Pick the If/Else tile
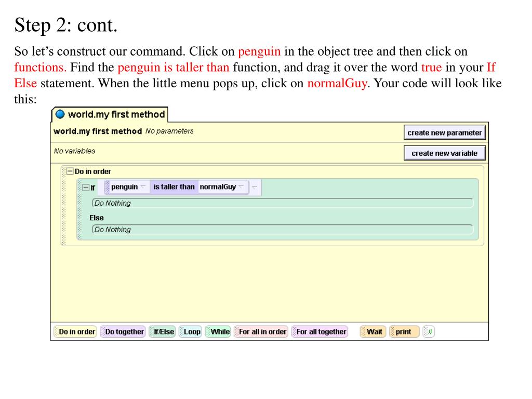This screenshot has height=399, width=532. pos(162,331)
